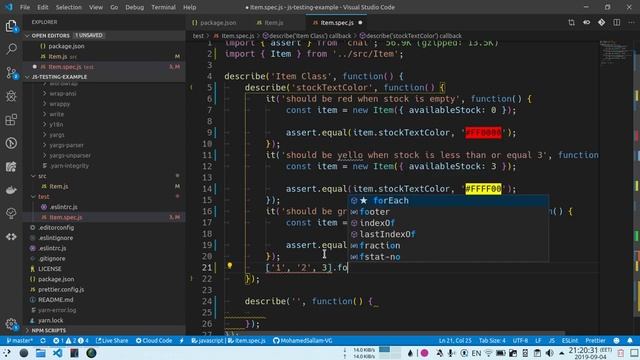Click the Wi-Fi icon in system tray
This screenshot has height=360, width=640.
click(x=488, y=353)
